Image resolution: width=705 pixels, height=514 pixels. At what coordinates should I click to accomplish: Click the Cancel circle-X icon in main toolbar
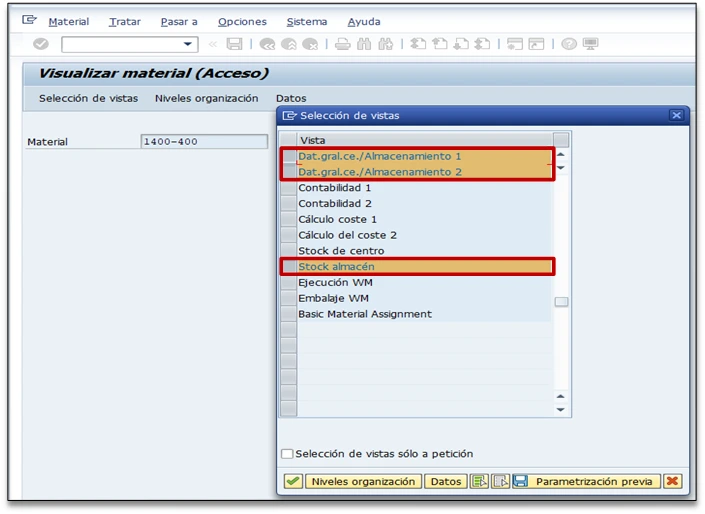[310, 44]
